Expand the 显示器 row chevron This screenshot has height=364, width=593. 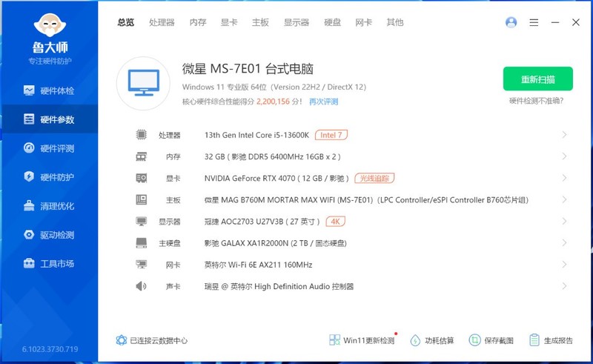(564, 221)
